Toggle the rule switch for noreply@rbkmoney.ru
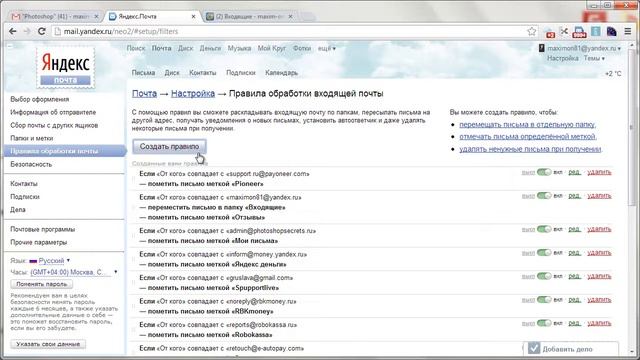This screenshot has height=360, width=640. (544, 300)
